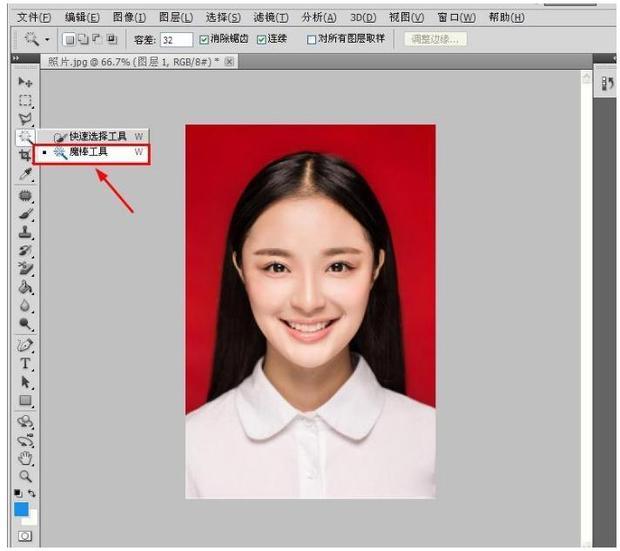Open the tool preset picker dropdown arrow
The image size is (620, 551).
(47, 40)
